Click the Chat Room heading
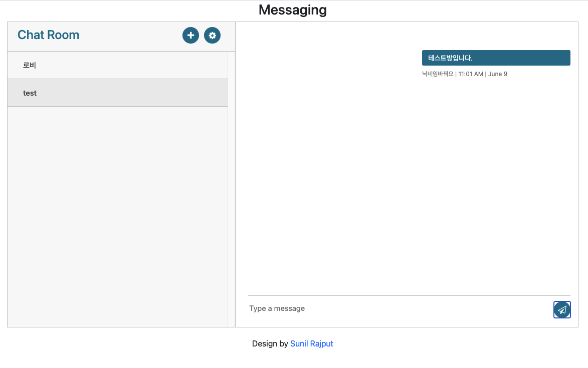Image resolution: width=588 pixels, height=368 pixels. (49, 35)
